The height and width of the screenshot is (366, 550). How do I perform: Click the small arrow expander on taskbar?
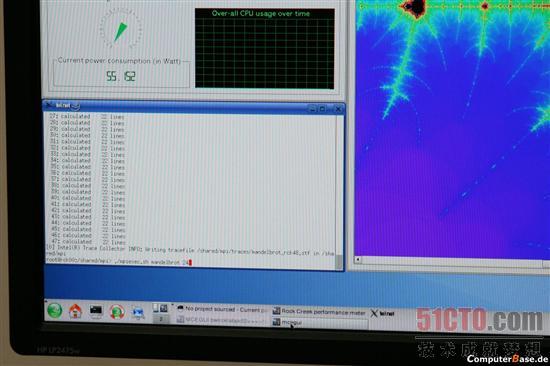(173, 305)
